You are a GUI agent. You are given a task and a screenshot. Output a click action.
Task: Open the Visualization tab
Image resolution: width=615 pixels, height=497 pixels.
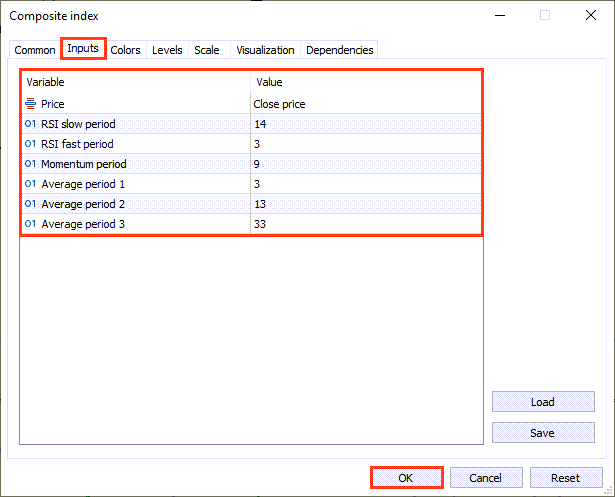(x=265, y=50)
